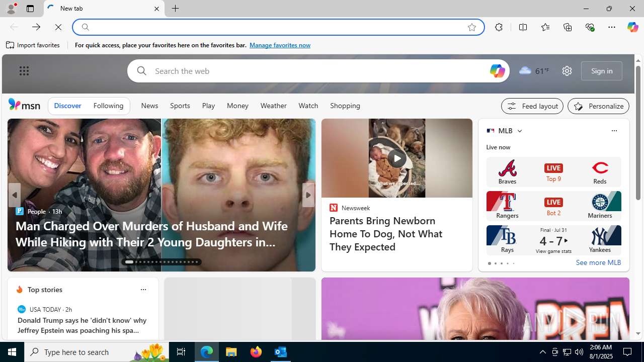The height and width of the screenshot is (362, 644).
Task: Open the Sports tab
Action: (180, 106)
